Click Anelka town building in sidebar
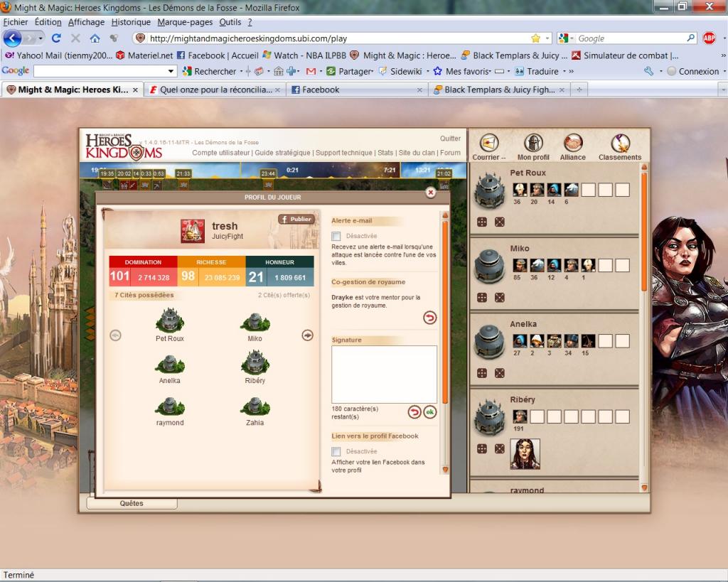The height and width of the screenshot is (582, 728). click(x=489, y=342)
